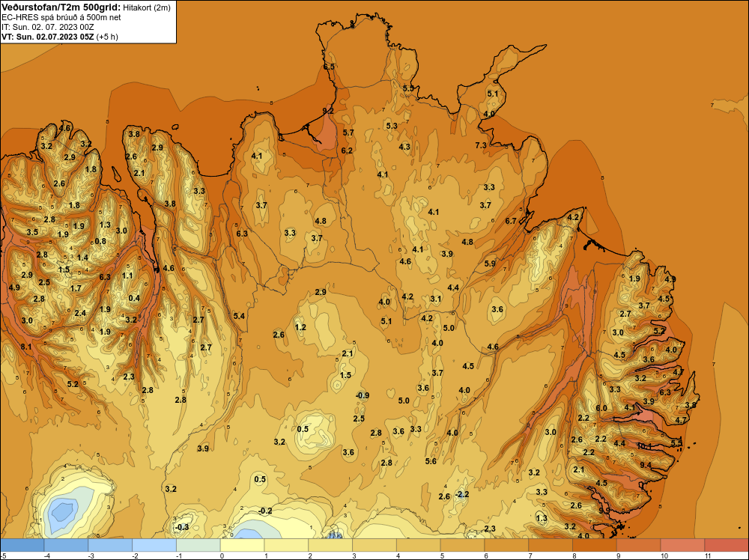The height and width of the screenshot is (560, 749).
Task: Click the 3.1 temperature value
Action: [x=436, y=299]
